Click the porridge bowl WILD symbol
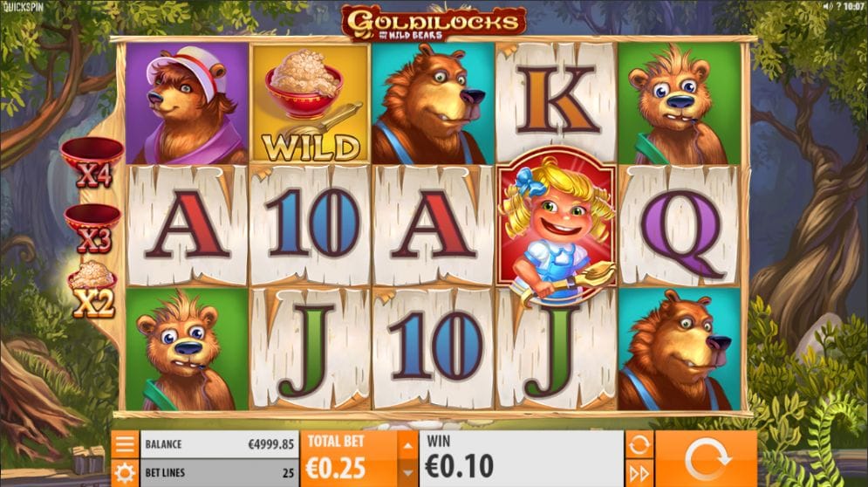This screenshot has width=868, height=487. coord(310,104)
